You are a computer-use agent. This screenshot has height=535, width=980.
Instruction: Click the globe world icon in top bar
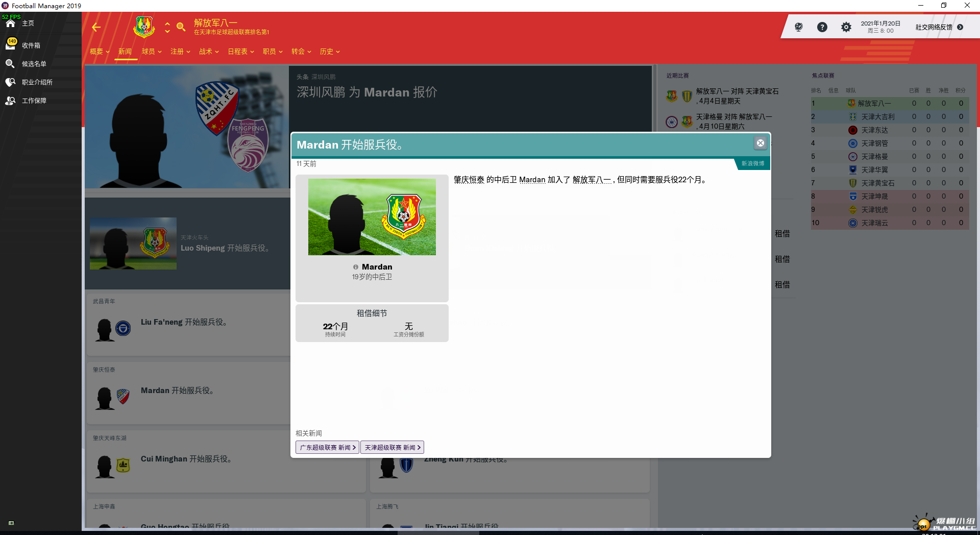tap(798, 27)
